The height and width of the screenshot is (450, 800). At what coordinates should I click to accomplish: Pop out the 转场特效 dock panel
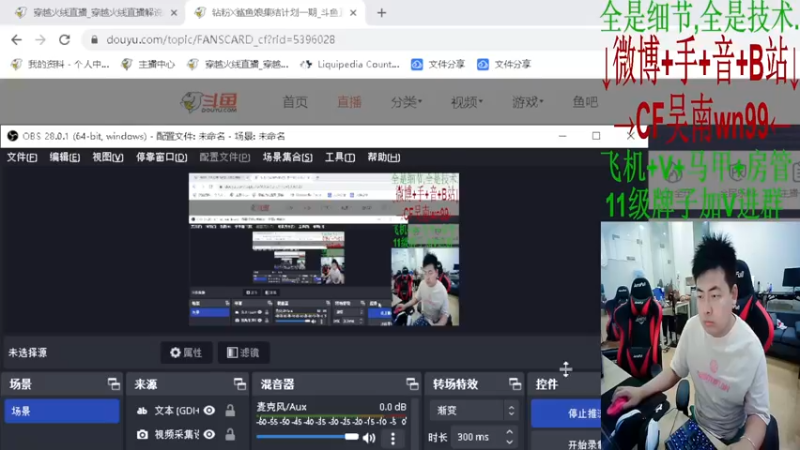[515, 384]
